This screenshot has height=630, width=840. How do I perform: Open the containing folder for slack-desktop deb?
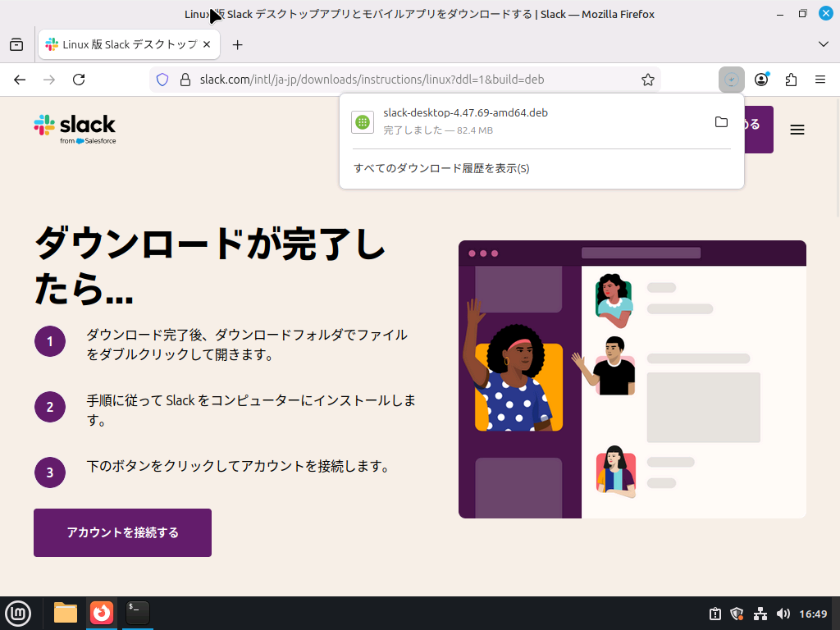(721, 121)
